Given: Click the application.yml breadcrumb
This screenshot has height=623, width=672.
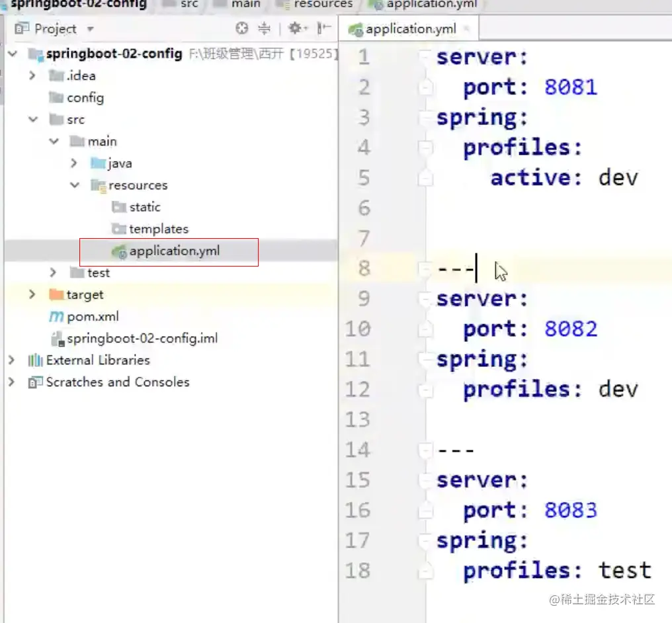Looking at the screenshot, I should click(x=431, y=4).
